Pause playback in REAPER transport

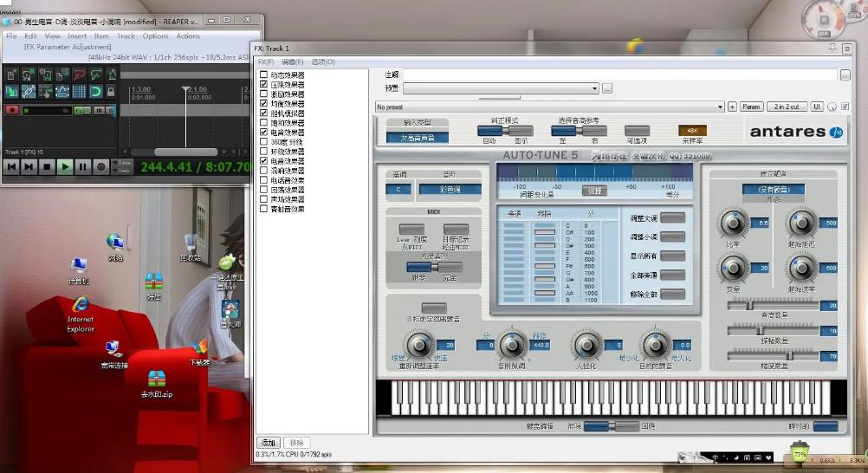tap(83, 166)
